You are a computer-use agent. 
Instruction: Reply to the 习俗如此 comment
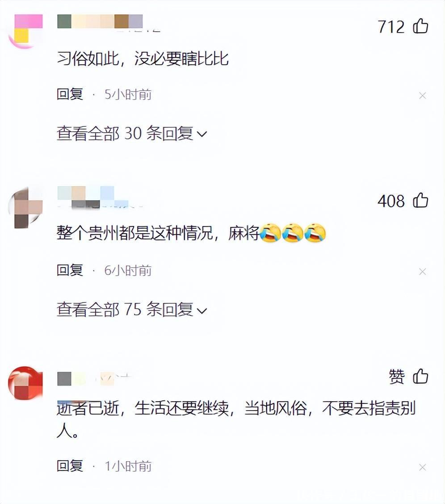pyautogui.click(x=70, y=95)
